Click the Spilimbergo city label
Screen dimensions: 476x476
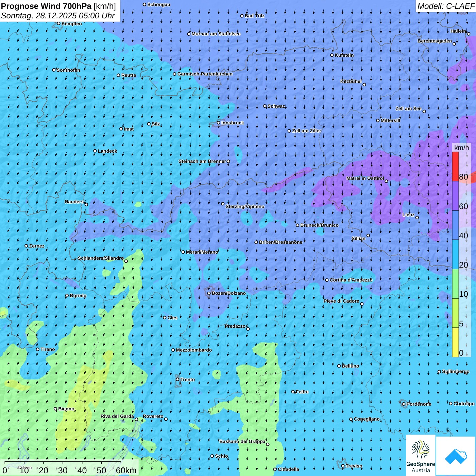[x=456, y=371]
